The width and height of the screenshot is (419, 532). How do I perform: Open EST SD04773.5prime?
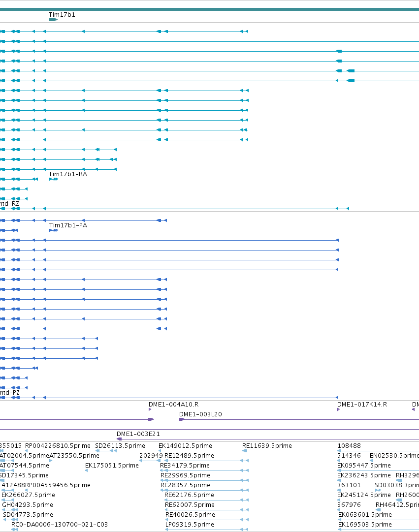[28, 515]
